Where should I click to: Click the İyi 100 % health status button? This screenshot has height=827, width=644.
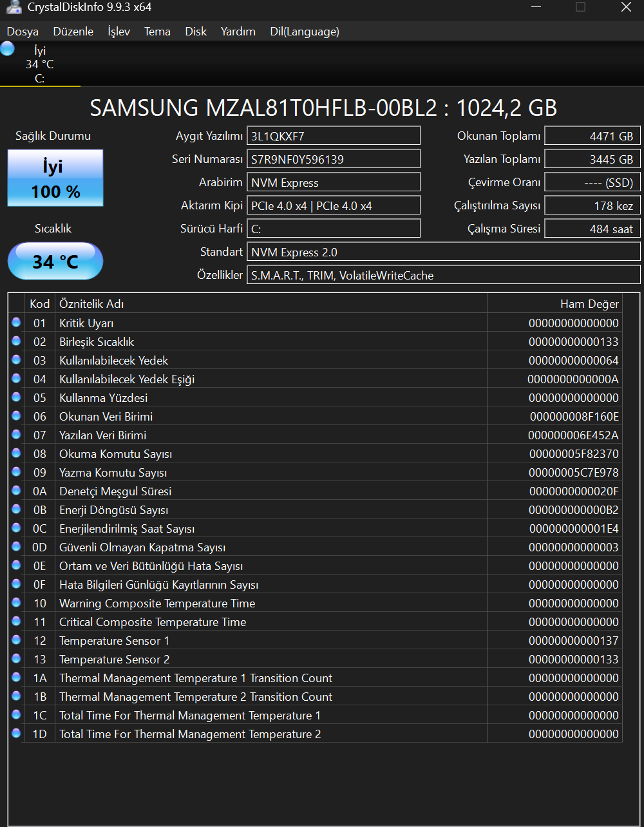[55, 178]
